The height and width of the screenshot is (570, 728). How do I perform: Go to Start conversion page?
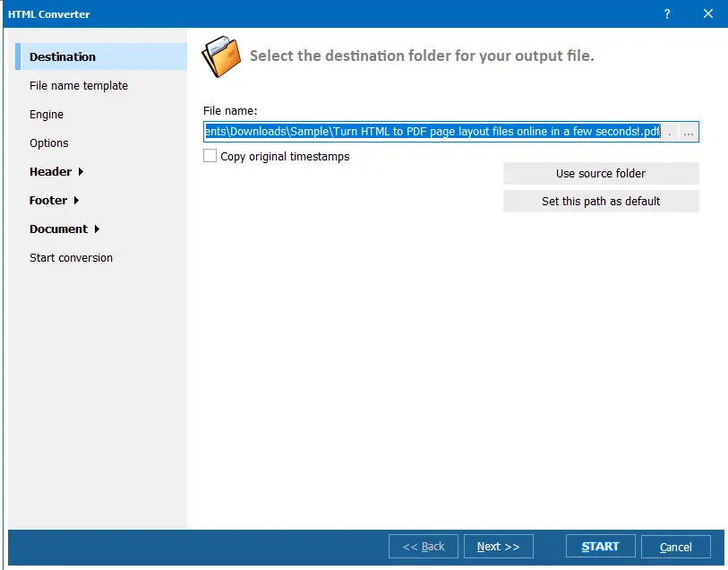(x=71, y=258)
